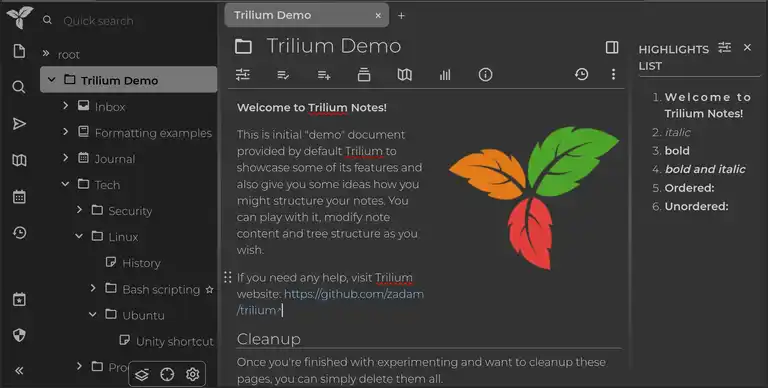Jump to 'Ordered:' highlight entry
Screen dimensions: 768x388
tap(689, 188)
